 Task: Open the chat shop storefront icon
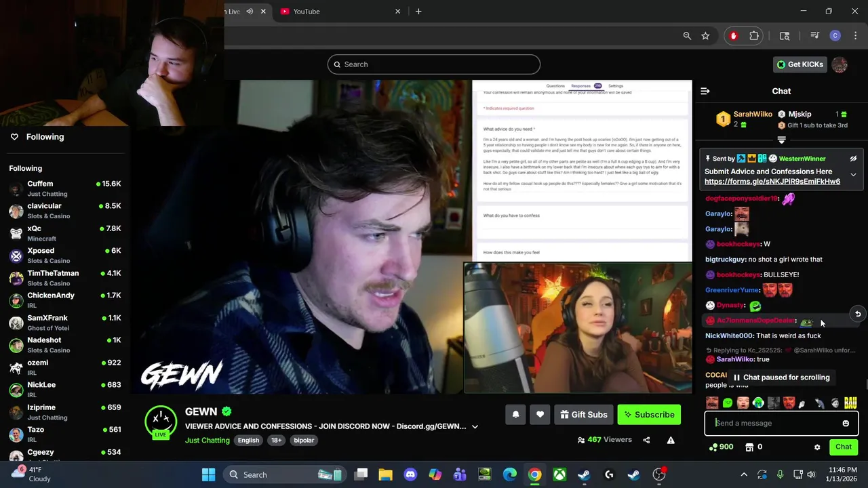(x=749, y=447)
